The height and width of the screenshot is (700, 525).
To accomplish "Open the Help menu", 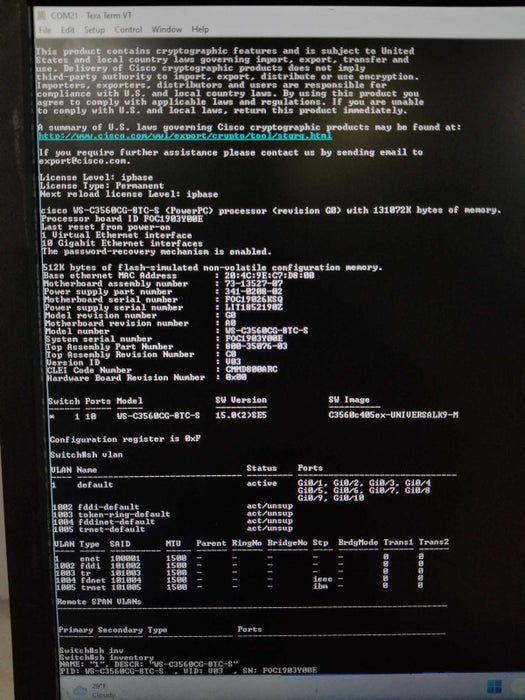I will click(x=200, y=29).
